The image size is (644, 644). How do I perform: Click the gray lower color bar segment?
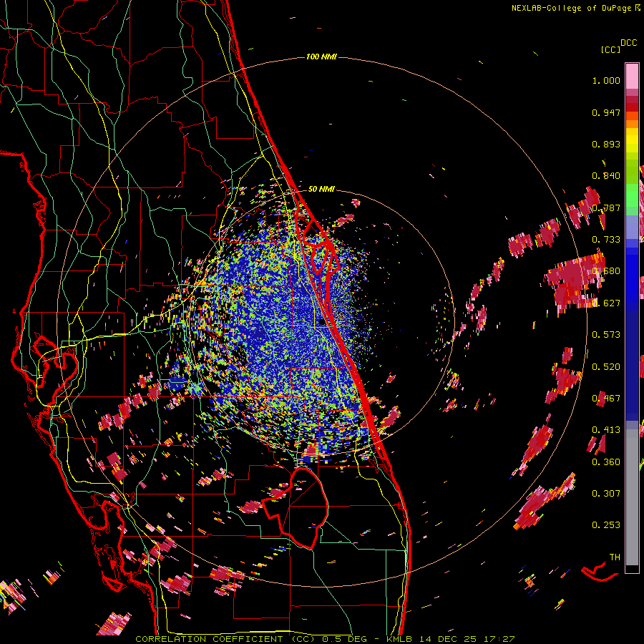coord(632,497)
